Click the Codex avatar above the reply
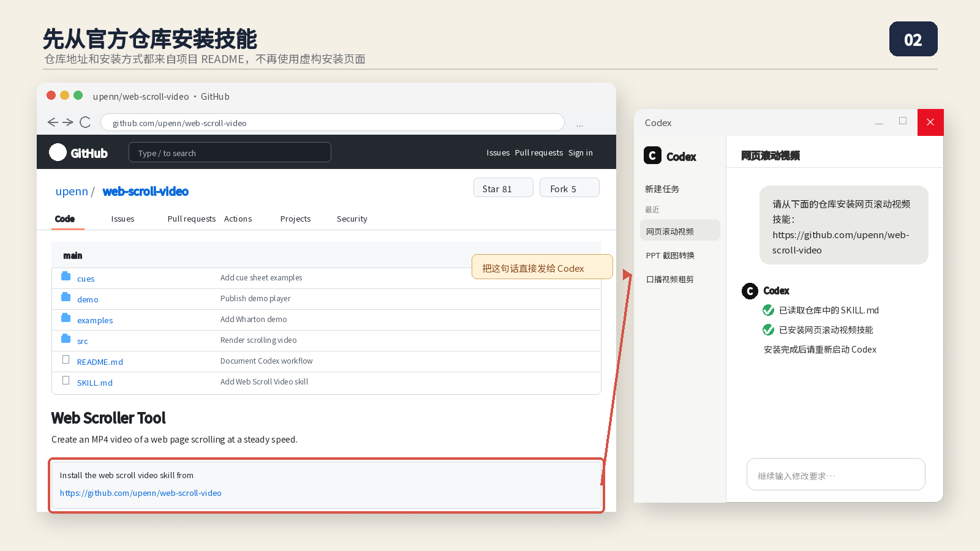 (x=750, y=291)
